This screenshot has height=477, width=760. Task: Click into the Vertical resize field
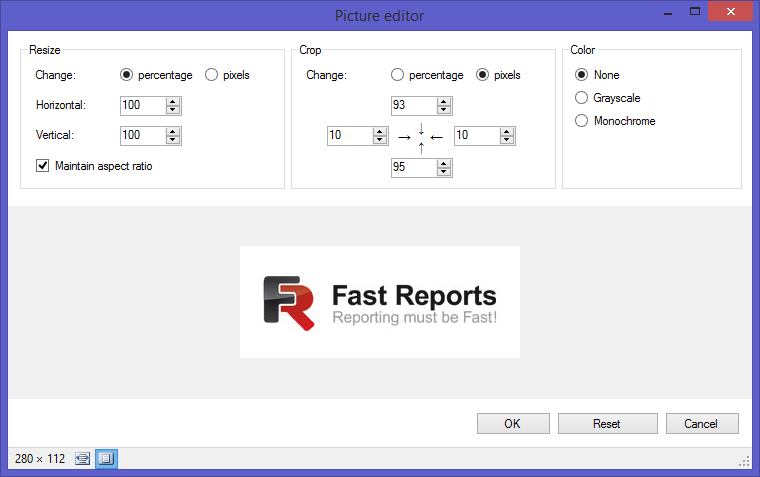(143, 136)
